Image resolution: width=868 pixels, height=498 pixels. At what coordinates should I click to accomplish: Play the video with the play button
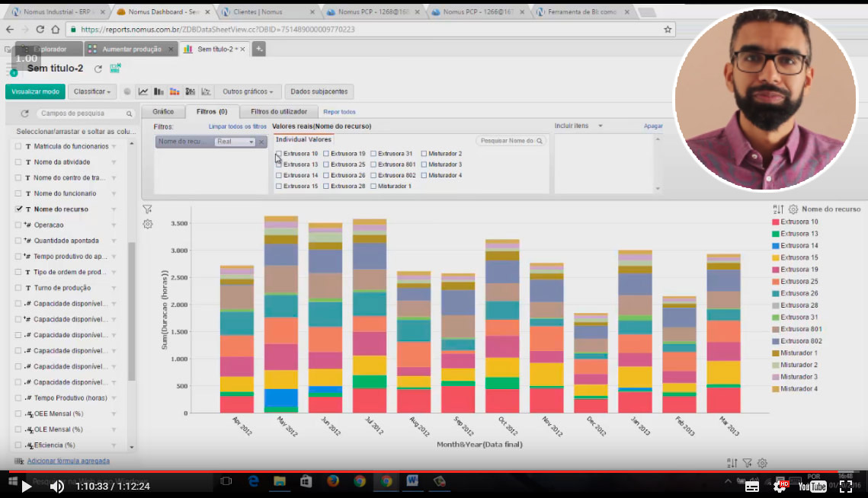tap(26, 486)
